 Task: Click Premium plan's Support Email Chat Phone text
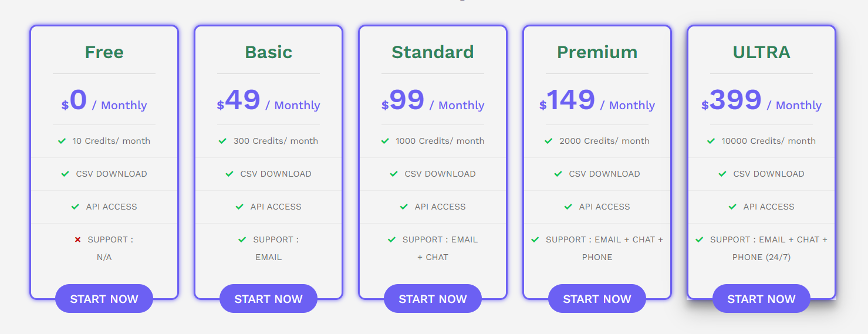604,248
